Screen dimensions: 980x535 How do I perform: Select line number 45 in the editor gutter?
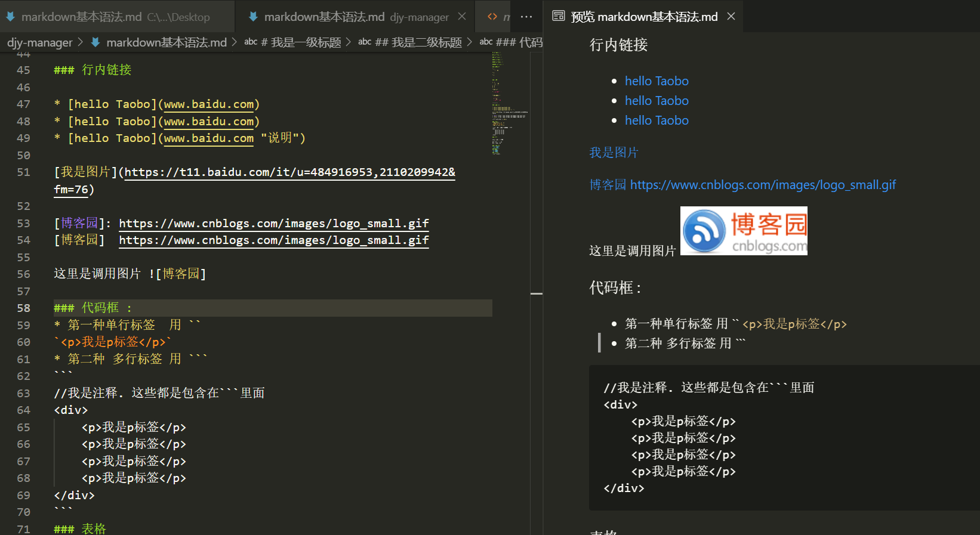(x=23, y=70)
